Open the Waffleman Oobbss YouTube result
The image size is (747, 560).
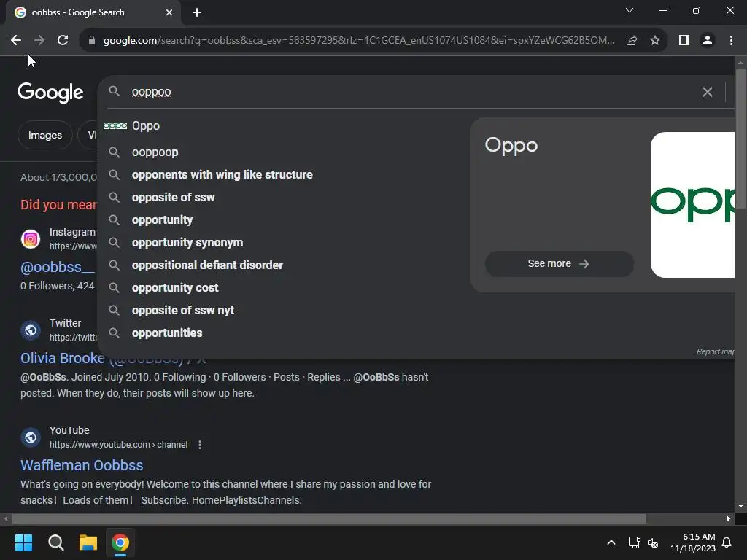point(82,465)
